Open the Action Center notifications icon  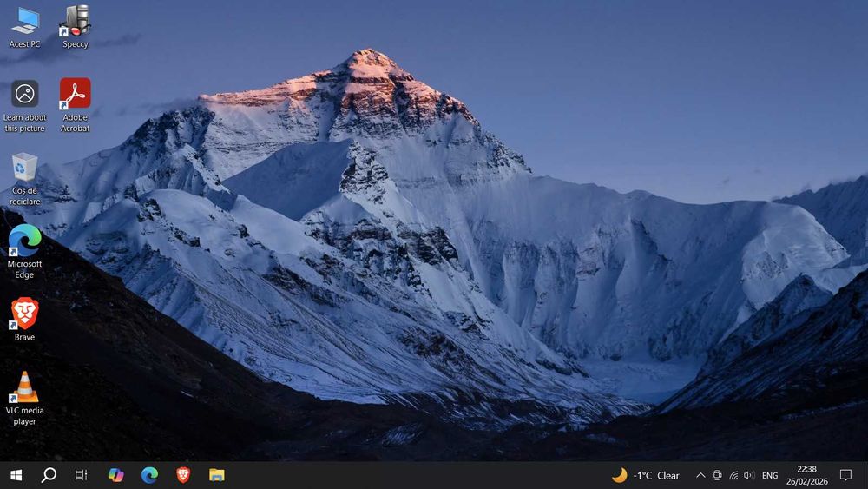point(845,475)
